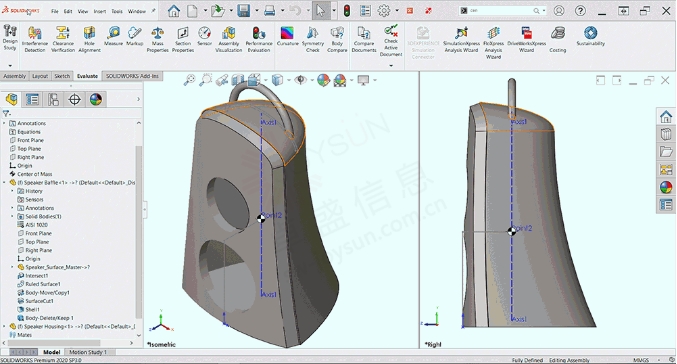Open DriveWorksXpress Wizard
This screenshot has height=364, width=677.
[x=526, y=39]
